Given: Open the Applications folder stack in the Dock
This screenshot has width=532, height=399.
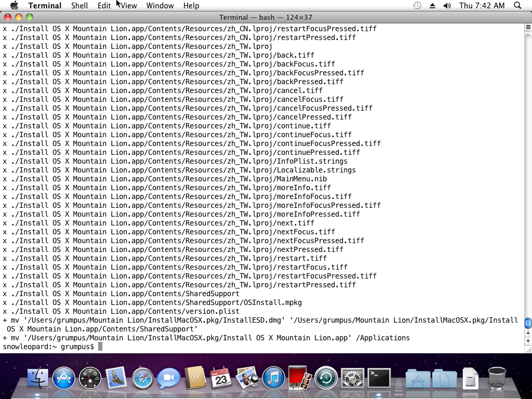Looking at the screenshot, I should (418, 378).
